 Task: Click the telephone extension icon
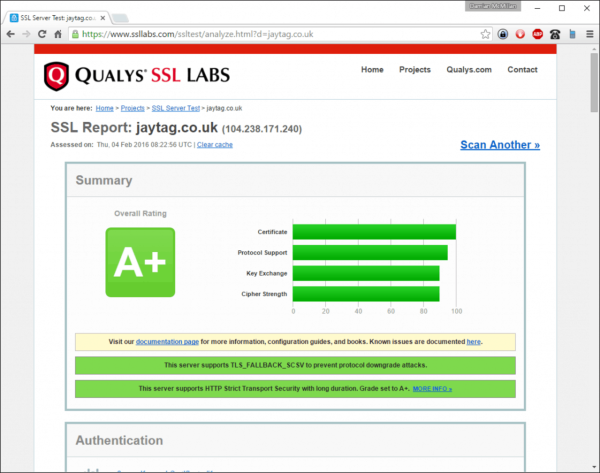555,34
